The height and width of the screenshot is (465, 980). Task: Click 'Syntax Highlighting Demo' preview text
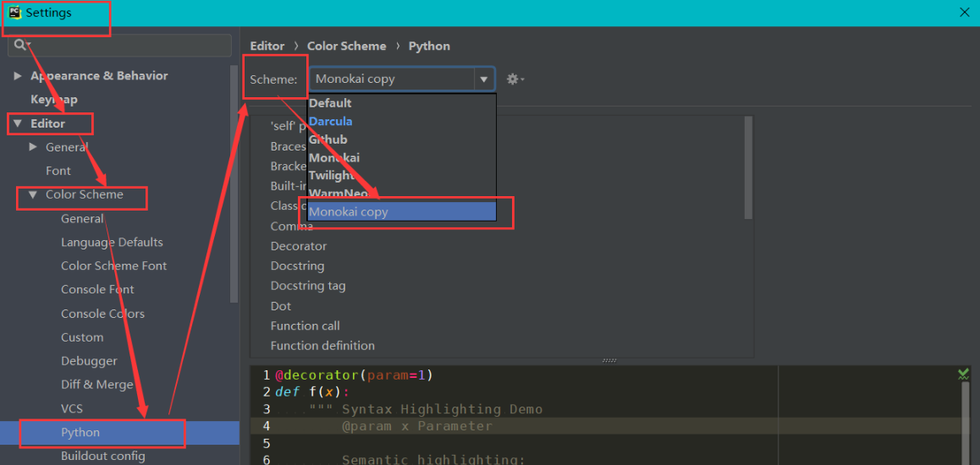(443, 410)
